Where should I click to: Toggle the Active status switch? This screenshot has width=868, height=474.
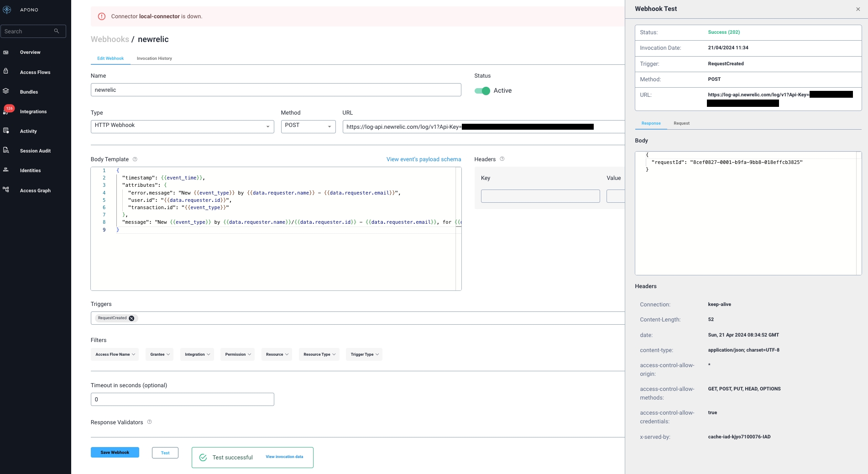(x=482, y=90)
